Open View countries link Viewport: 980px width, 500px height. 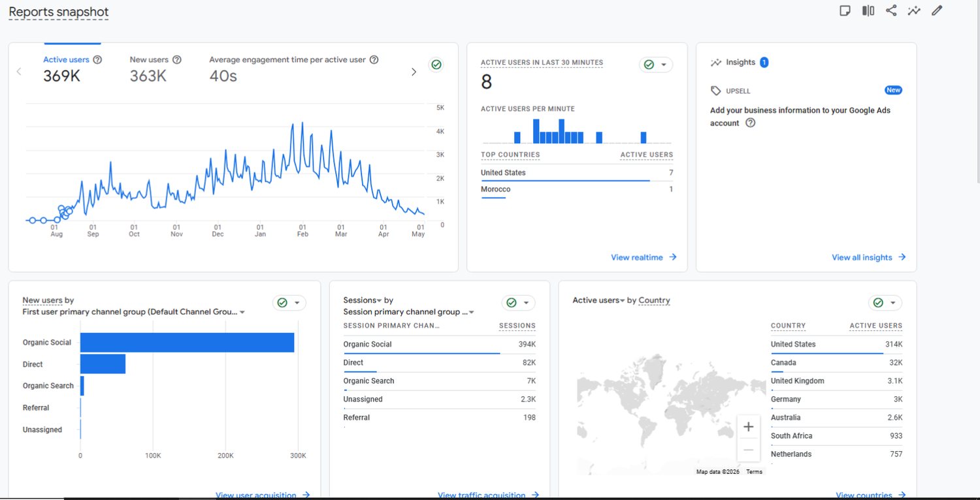870,495
